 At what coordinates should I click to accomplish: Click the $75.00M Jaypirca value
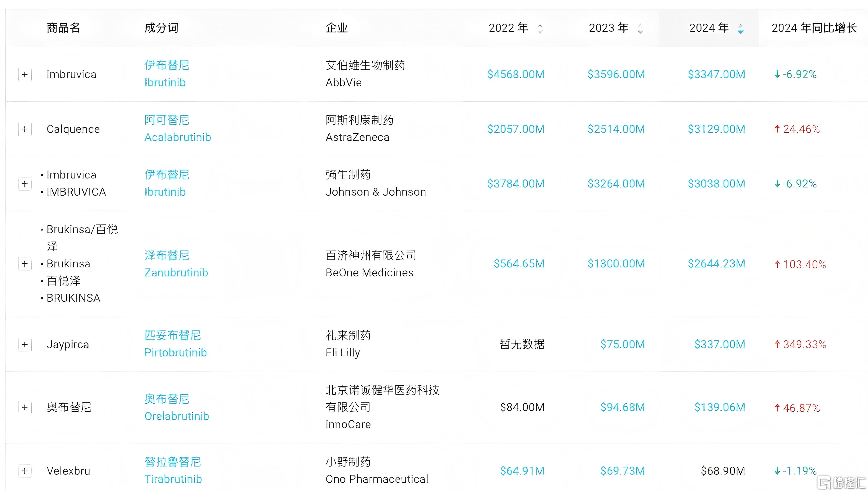[622, 344]
